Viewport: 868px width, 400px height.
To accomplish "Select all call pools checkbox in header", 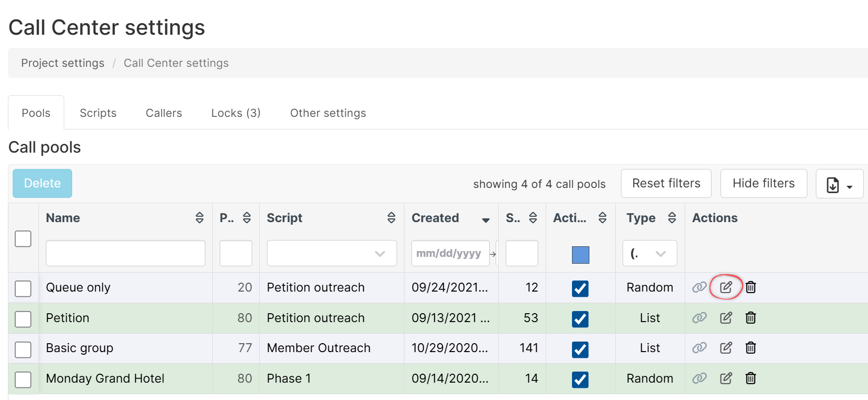I will (23, 238).
